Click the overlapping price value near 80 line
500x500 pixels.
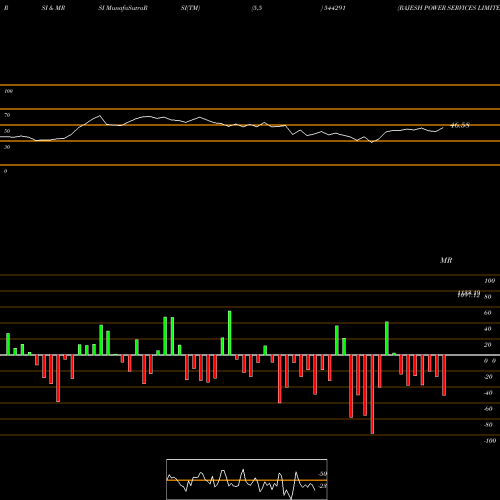click(469, 294)
